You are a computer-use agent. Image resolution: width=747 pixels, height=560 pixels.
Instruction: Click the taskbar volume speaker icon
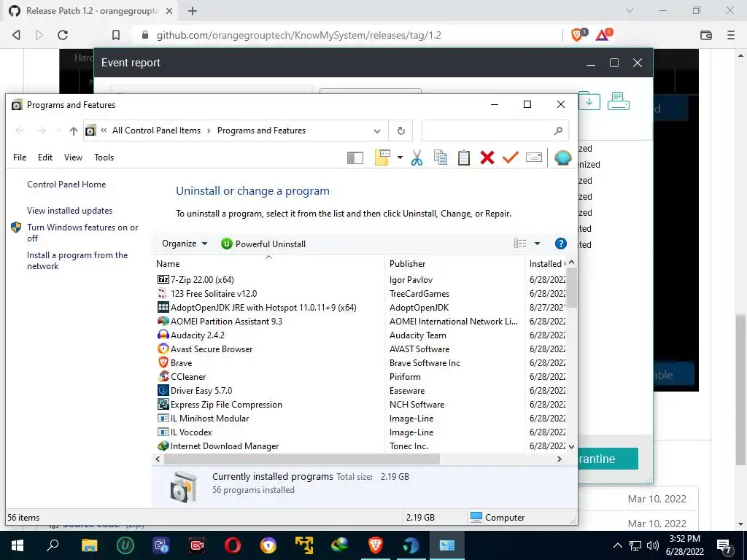click(x=653, y=545)
